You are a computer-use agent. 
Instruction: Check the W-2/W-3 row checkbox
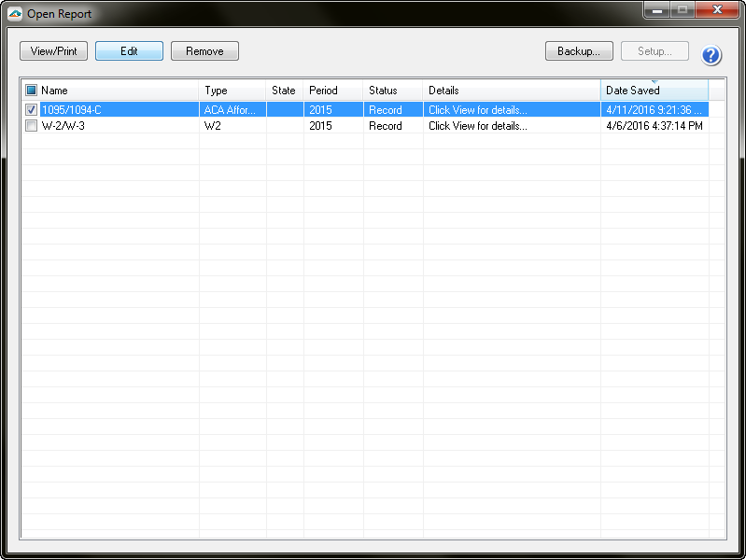point(32,126)
